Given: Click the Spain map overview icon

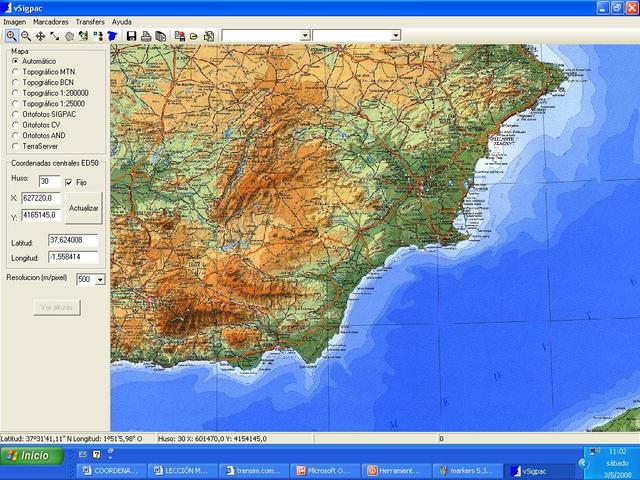Looking at the screenshot, I should click(112, 35).
